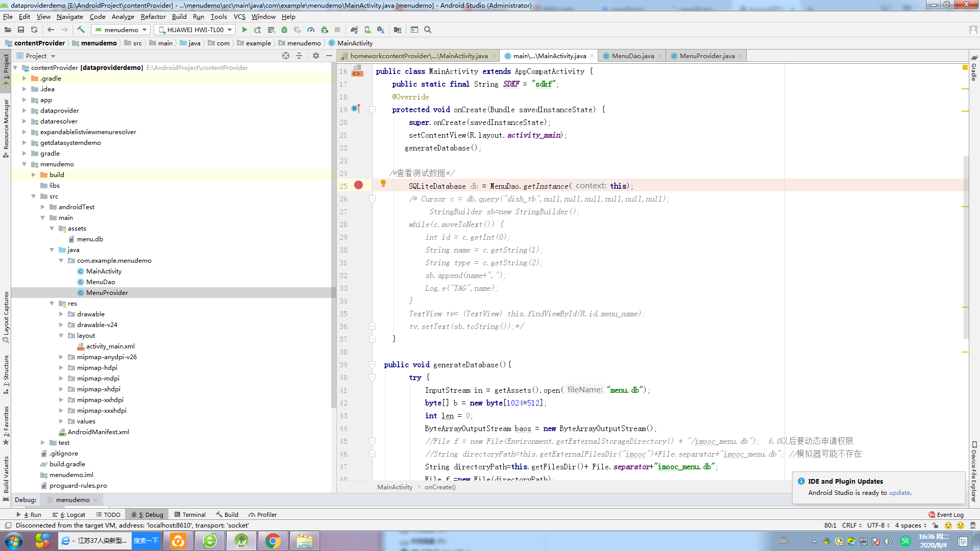Switch to MenuDao.java tab
The height and width of the screenshot is (551, 980).
[x=632, y=56]
